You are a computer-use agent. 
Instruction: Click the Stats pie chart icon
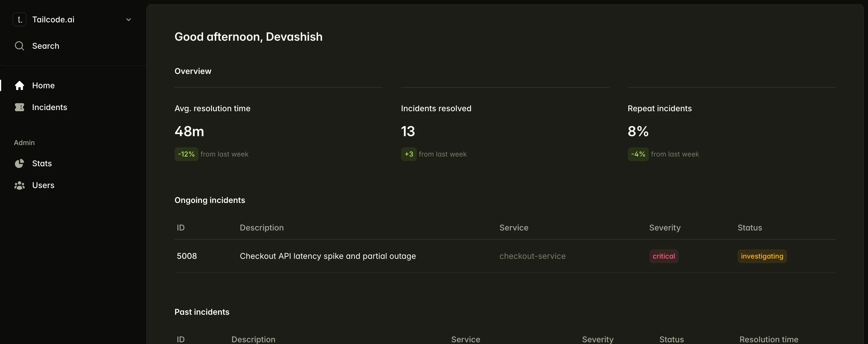[20, 164]
